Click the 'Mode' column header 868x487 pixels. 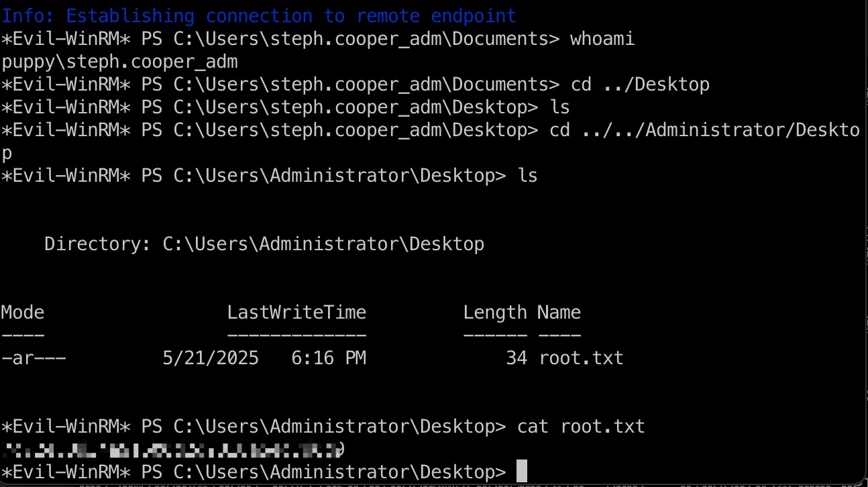23,313
